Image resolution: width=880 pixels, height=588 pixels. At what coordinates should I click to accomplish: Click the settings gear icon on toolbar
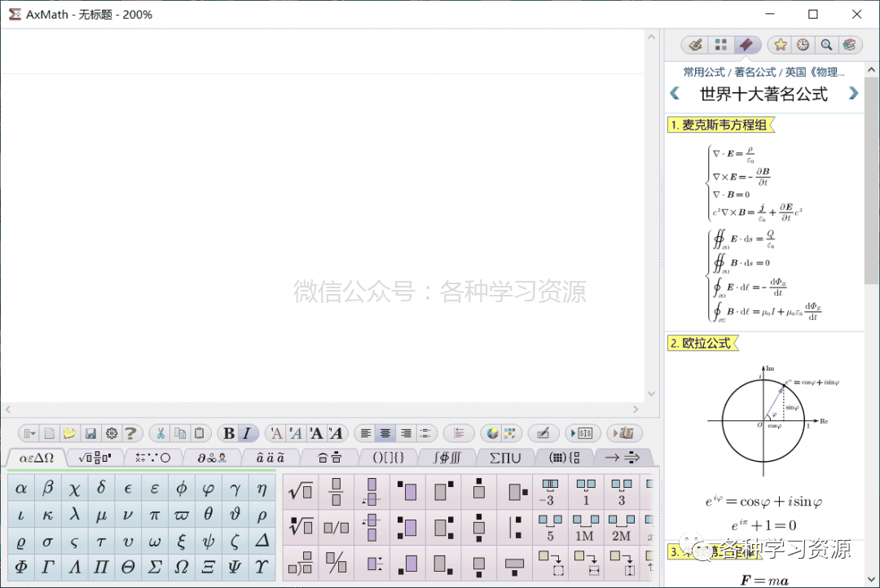[x=112, y=432]
